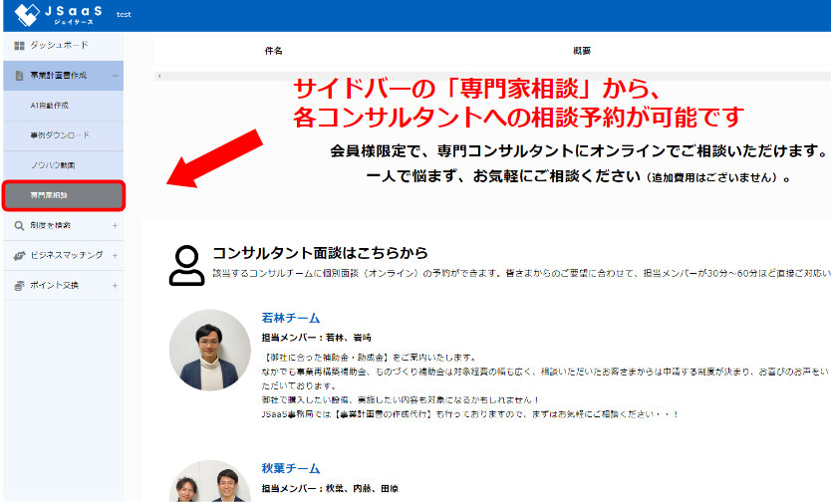The width and height of the screenshot is (831, 504).
Task: Open the AI自動作成 submenu item
Action: pos(63,106)
